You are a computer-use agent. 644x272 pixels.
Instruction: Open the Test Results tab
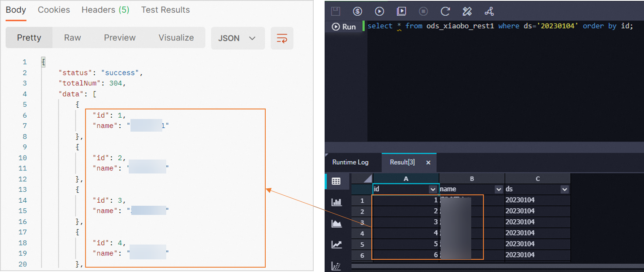165,10
